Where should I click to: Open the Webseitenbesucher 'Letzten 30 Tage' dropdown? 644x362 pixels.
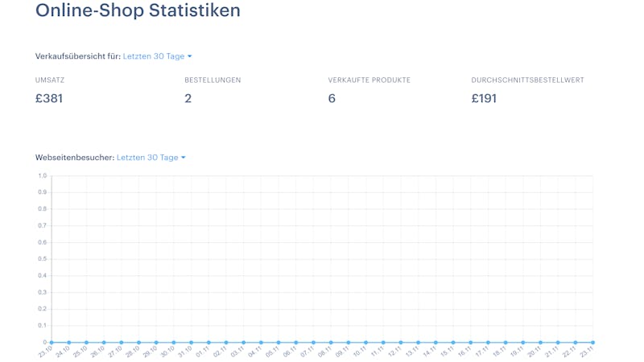tap(151, 158)
